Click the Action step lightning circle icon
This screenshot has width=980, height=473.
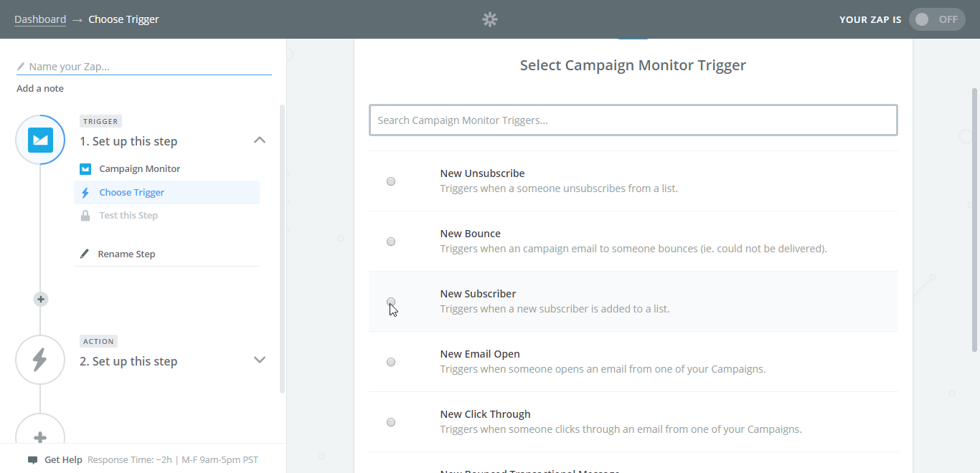click(40, 360)
